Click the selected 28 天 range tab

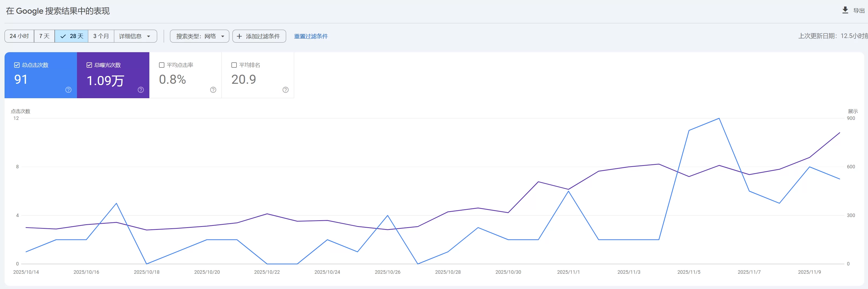point(72,36)
